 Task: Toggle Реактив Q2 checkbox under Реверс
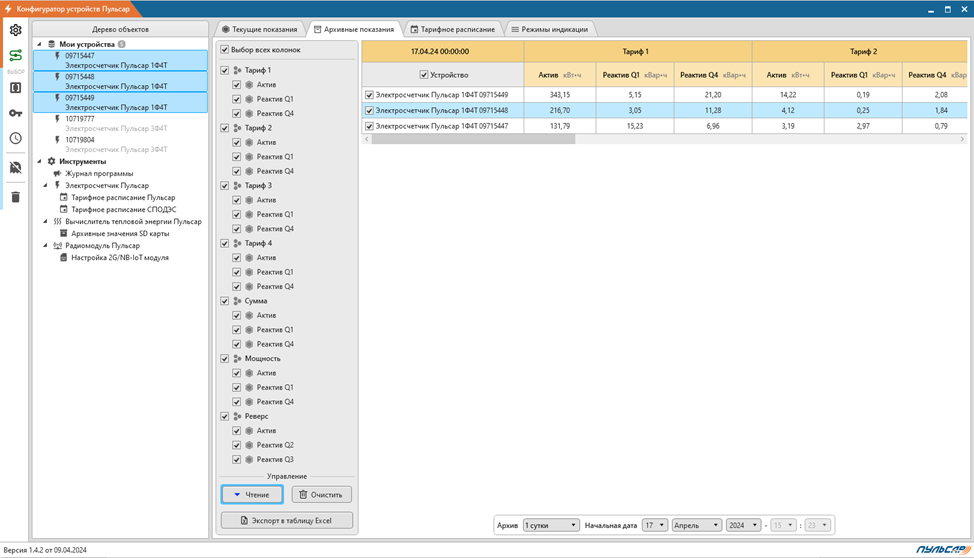(x=237, y=445)
